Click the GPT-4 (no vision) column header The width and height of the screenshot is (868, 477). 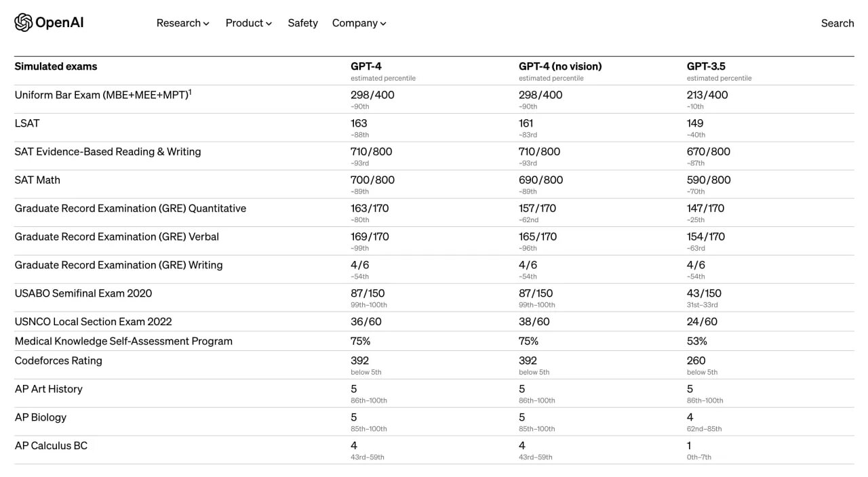point(560,66)
